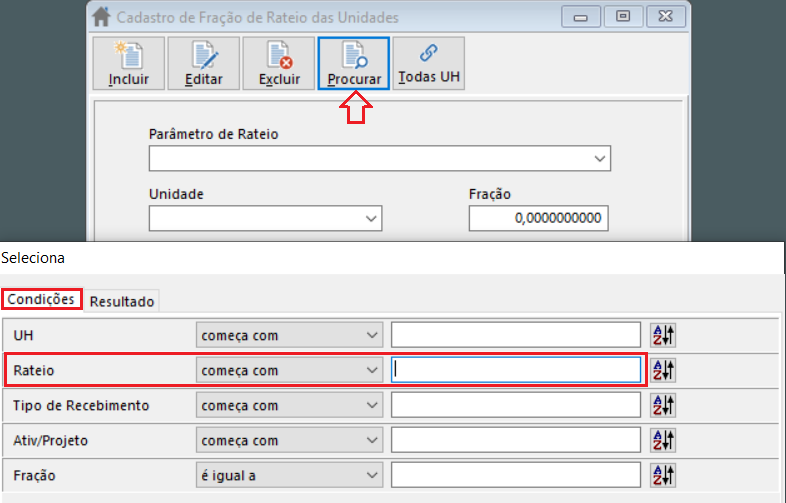Click the Fração value field
Screen dimensions: 786x503
538,218
